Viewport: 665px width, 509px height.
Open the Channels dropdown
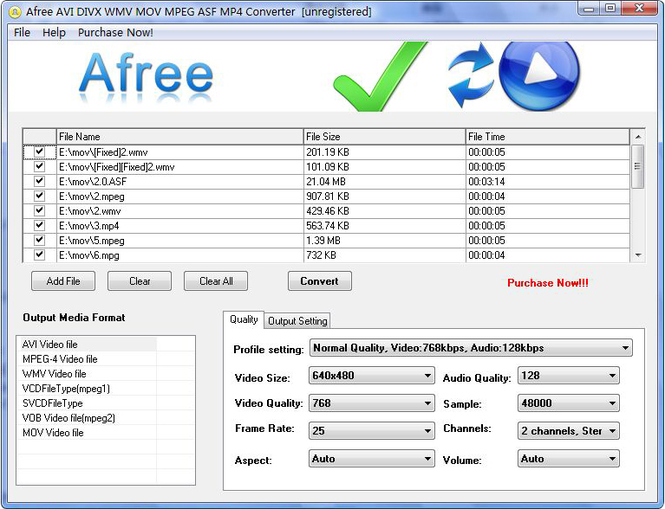click(x=568, y=431)
